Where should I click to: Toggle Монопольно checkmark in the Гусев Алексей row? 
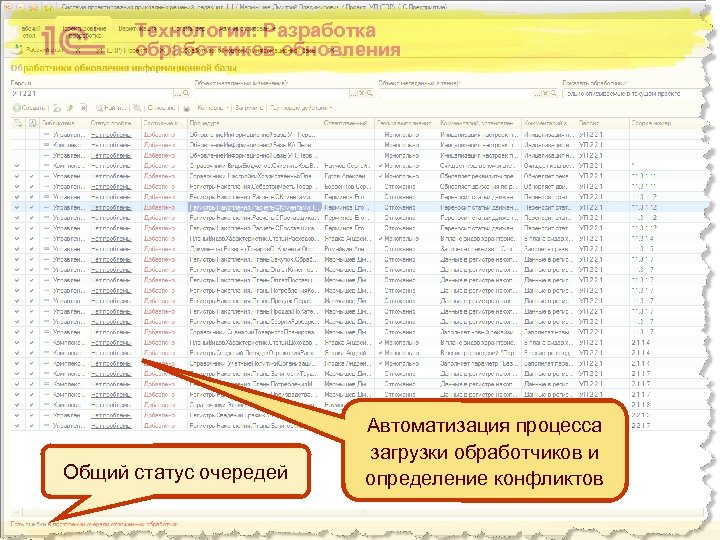(381, 176)
